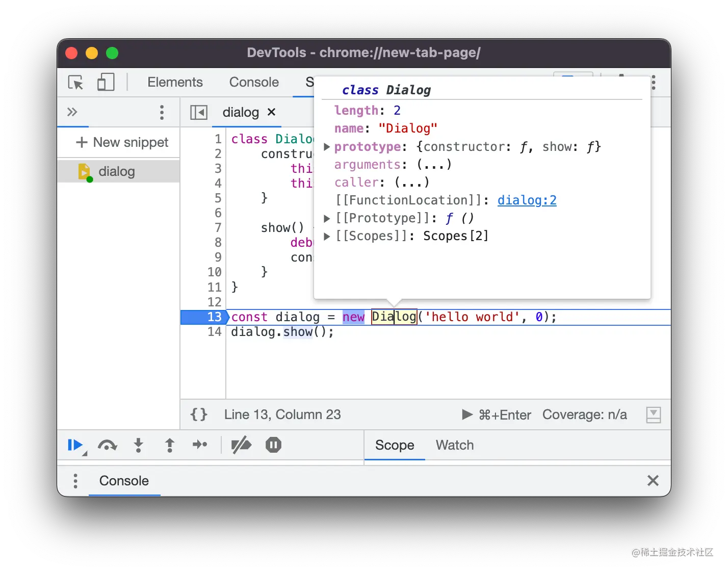Reveal the arguments (...) value
Screen dimensions: 728x572
point(434,165)
